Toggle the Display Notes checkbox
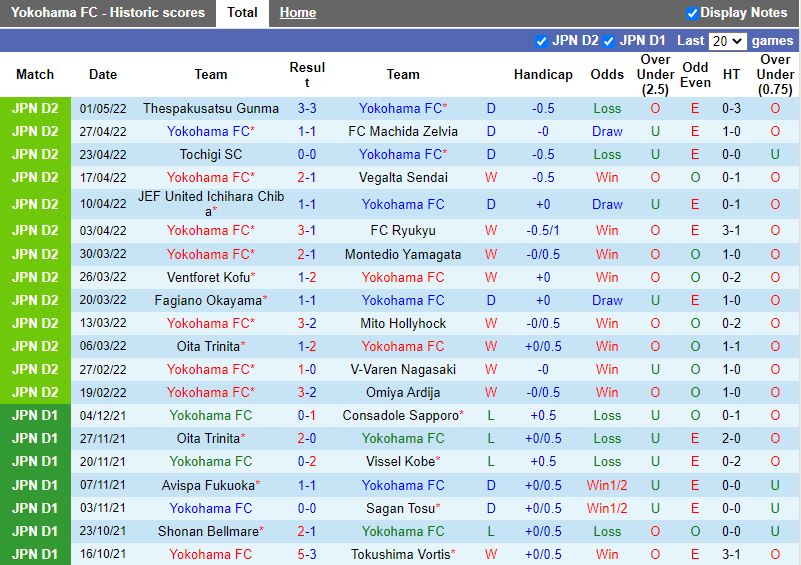Screen dimensions: 801x565 pyautogui.click(x=692, y=13)
